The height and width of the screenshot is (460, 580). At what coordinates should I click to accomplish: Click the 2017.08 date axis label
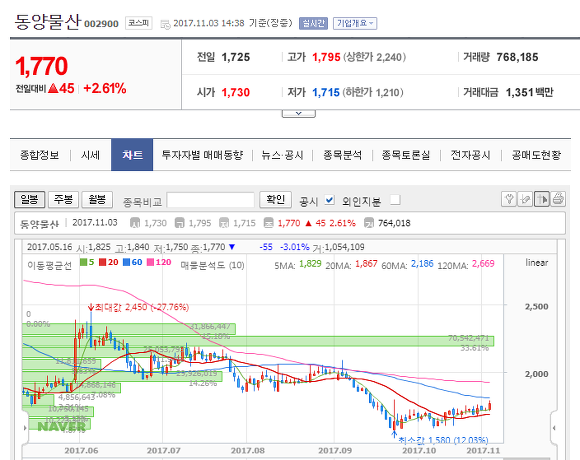coord(248,451)
